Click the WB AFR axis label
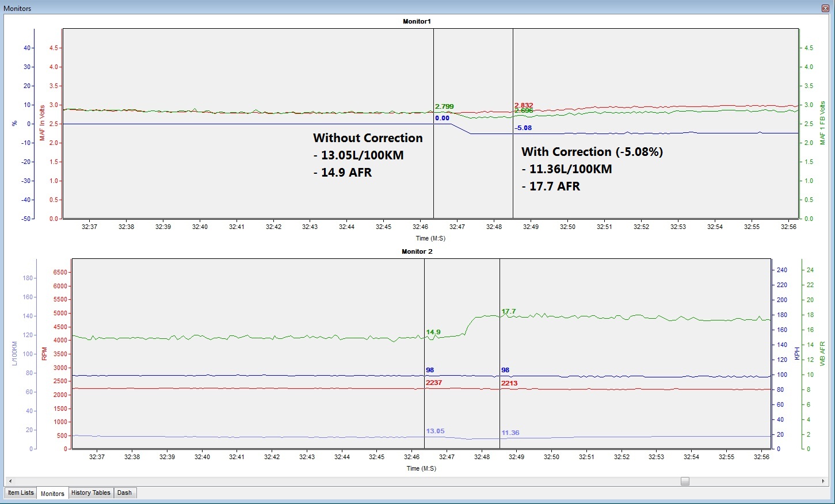This screenshot has width=835, height=504. (823, 354)
